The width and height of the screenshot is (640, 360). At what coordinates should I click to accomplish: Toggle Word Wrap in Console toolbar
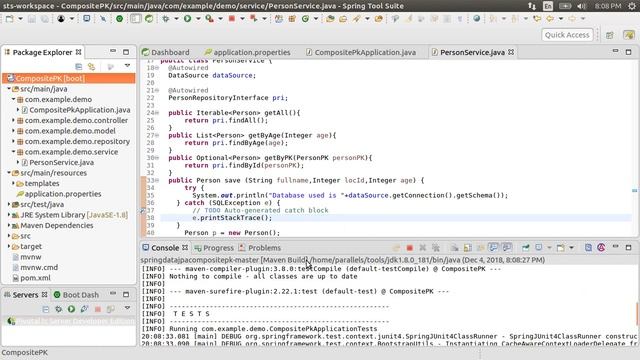tap(480, 248)
